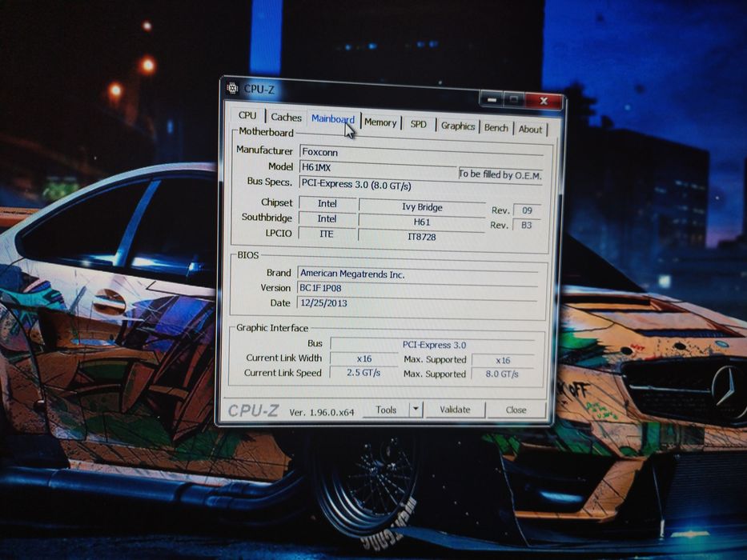Viewport: 747px width, 560px height.
Task: Click the ITE LPCIO vendor field
Action: tap(327, 234)
